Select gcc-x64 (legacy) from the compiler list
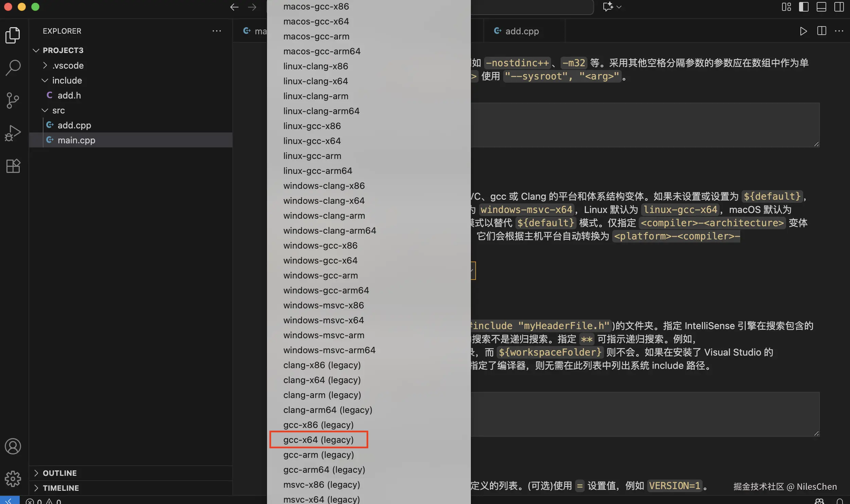Viewport: 850px width, 504px height. click(318, 439)
